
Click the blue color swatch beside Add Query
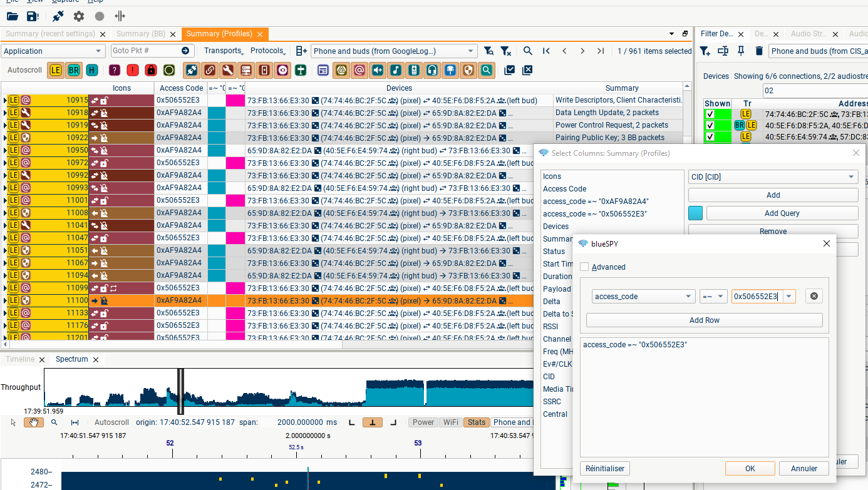click(x=695, y=213)
